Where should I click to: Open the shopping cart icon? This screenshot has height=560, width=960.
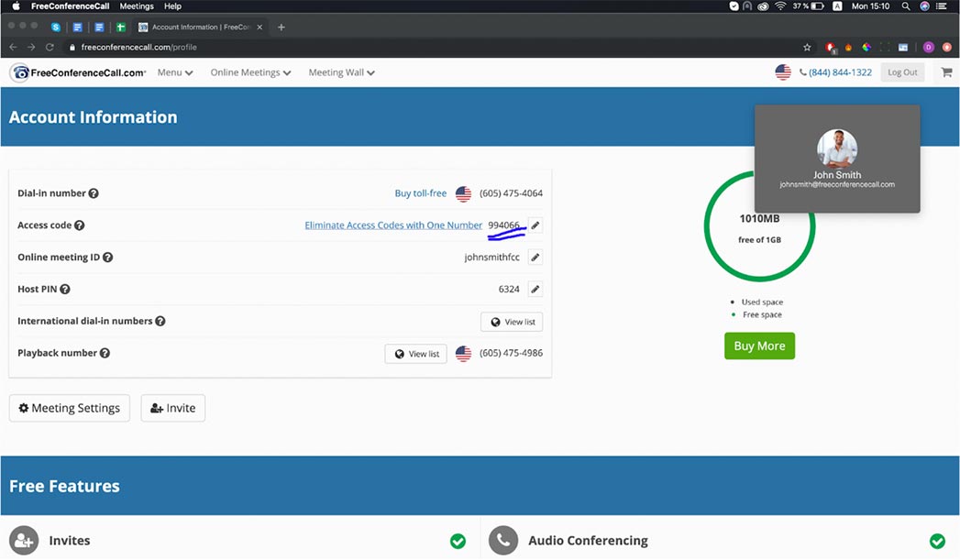coord(945,72)
